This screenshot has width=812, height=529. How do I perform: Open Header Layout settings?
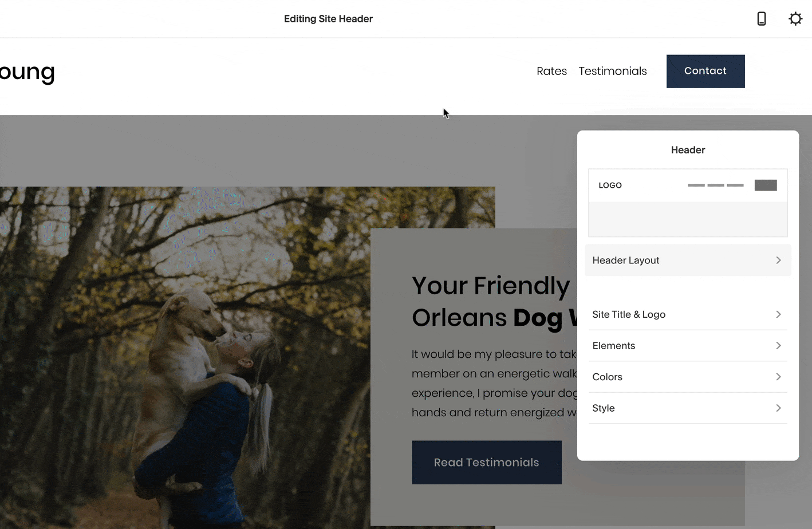pyautogui.click(x=688, y=260)
